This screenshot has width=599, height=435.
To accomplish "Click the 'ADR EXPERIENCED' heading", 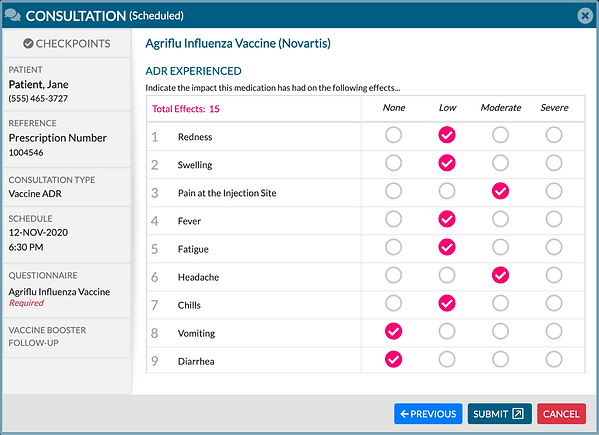I will click(193, 71).
